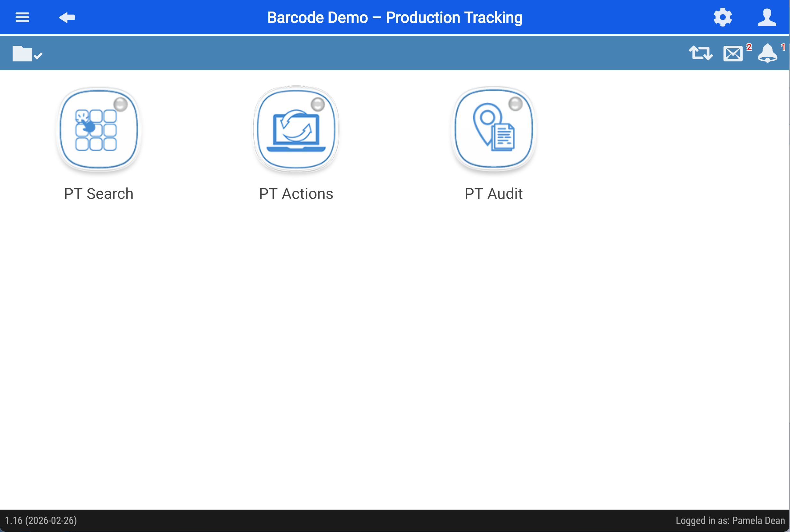Click the gray status dot on PT Search

click(x=120, y=105)
